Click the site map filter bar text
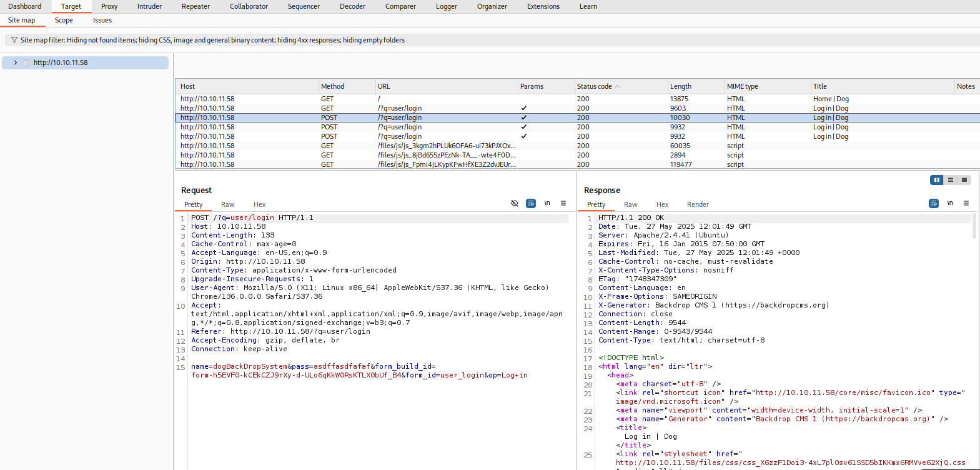Image resolution: width=980 pixels, height=470 pixels. point(212,40)
